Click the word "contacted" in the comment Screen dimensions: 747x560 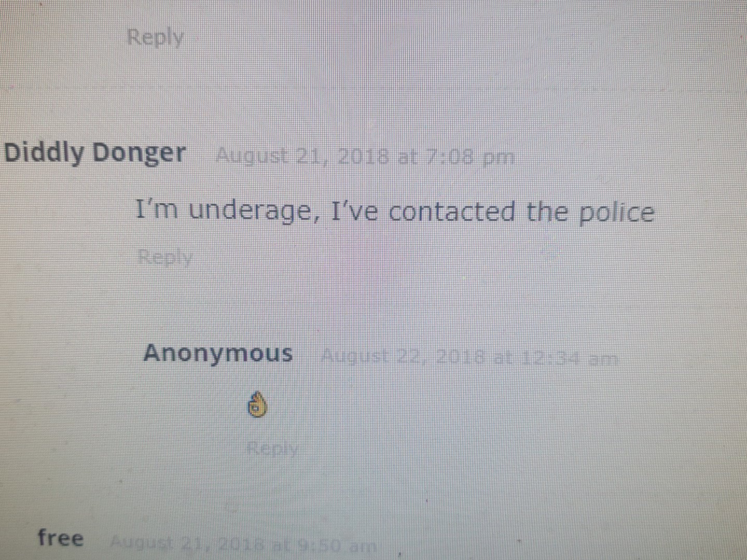452,212
